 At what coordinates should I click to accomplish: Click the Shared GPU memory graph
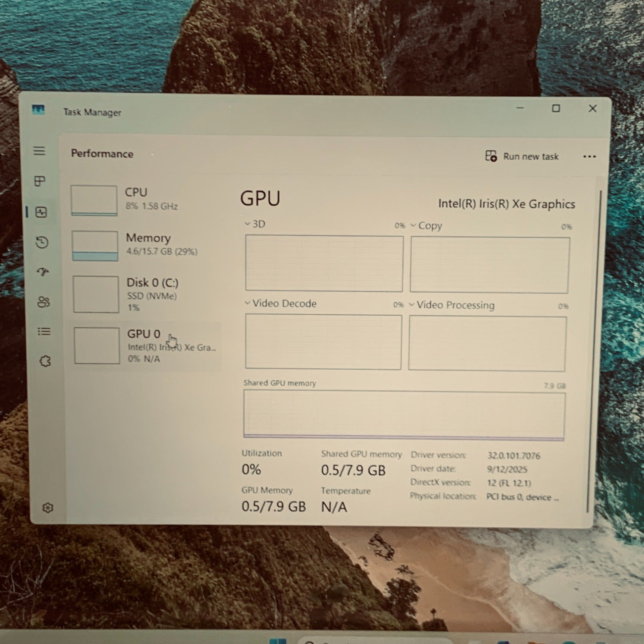404,415
